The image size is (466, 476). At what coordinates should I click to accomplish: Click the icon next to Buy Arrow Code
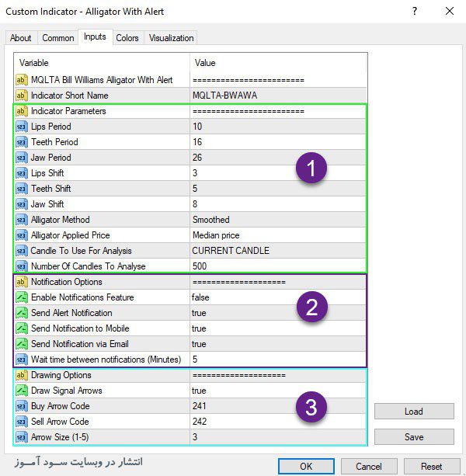coord(22,406)
